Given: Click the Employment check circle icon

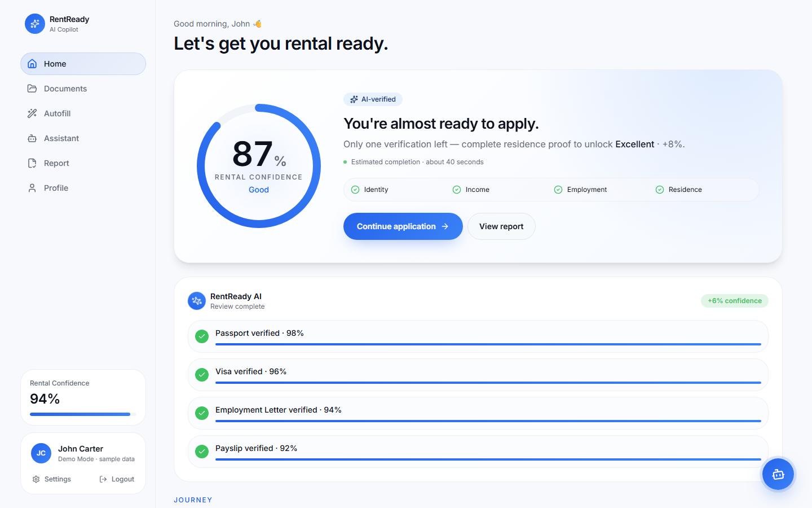Looking at the screenshot, I should pyautogui.click(x=558, y=190).
